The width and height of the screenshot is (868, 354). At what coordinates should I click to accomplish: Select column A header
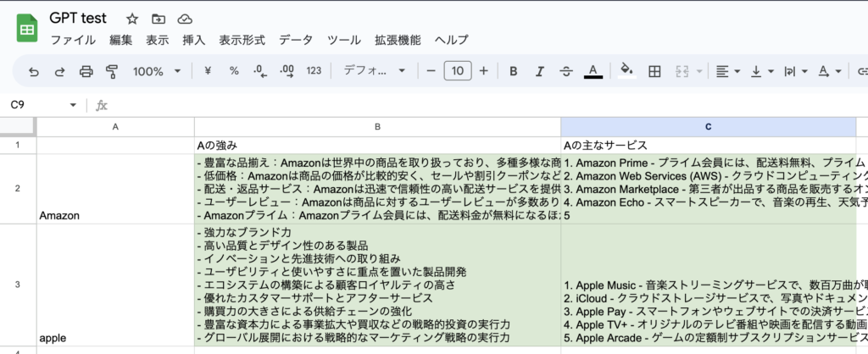115,127
